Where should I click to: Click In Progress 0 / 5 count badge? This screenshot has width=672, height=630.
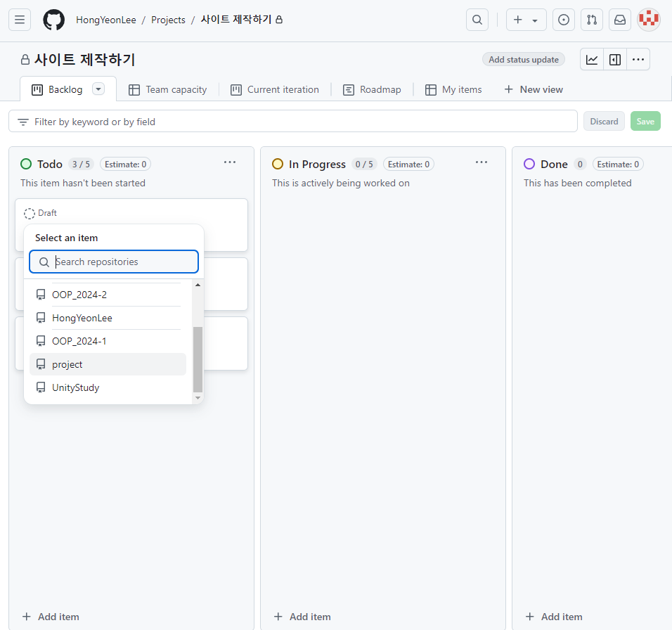tap(364, 164)
